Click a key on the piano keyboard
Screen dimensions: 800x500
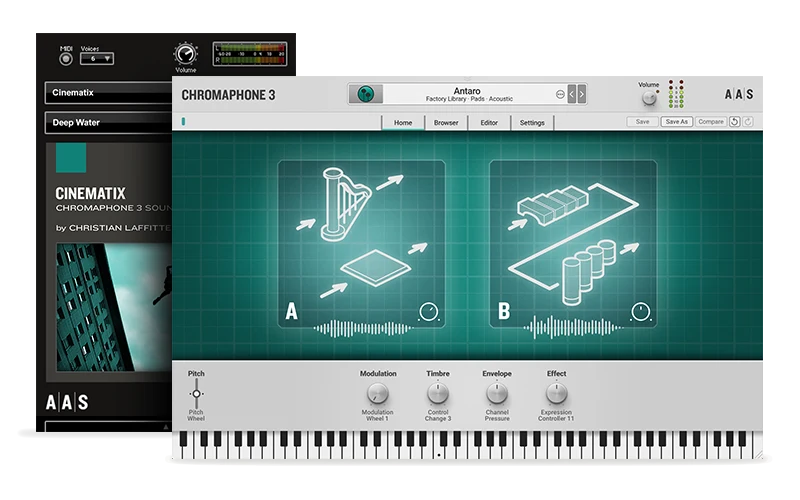click(x=467, y=445)
